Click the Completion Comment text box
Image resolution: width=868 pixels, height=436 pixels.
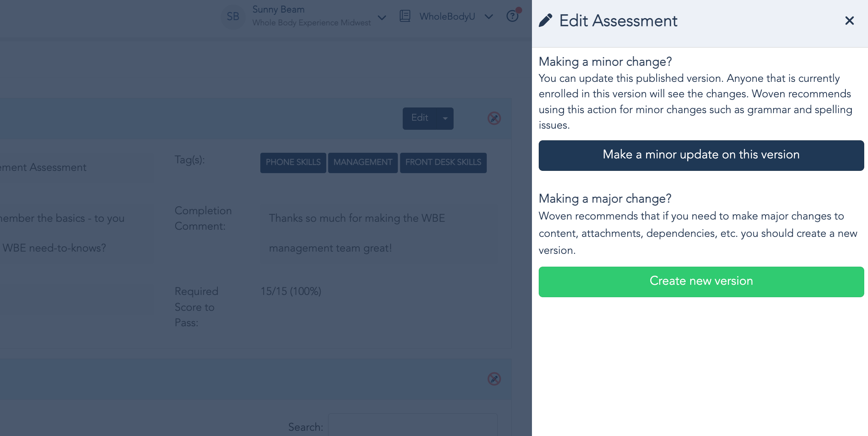[379, 233]
